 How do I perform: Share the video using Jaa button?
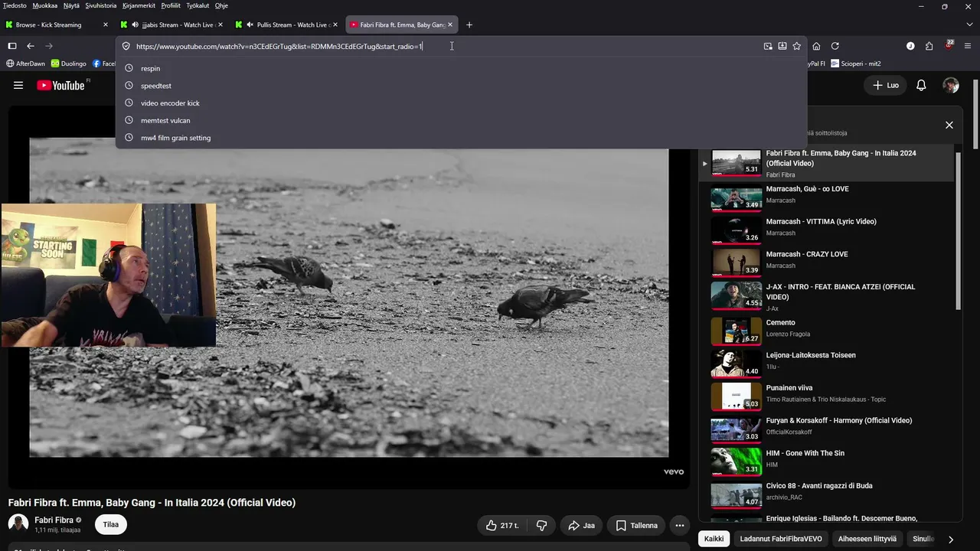click(581, 526)
